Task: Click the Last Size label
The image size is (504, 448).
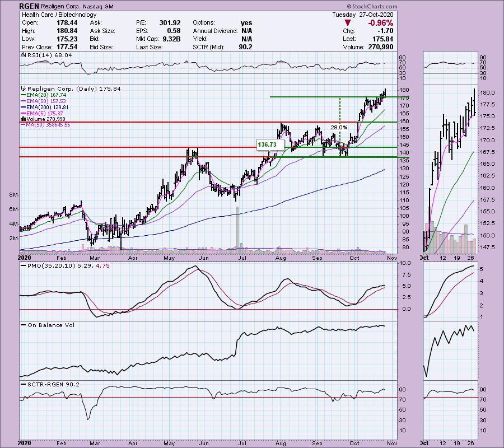Action: click(x=150, y=47)
